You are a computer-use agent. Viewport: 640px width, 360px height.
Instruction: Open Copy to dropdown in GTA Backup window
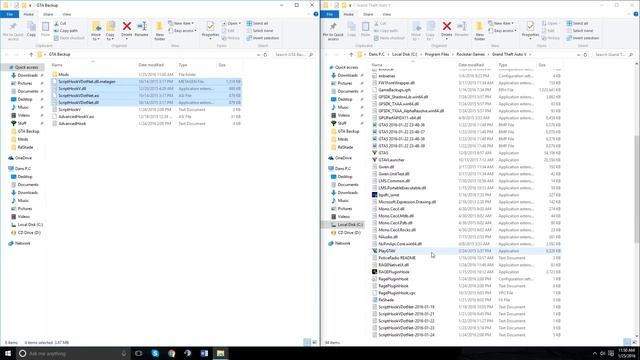coord(110,31)
